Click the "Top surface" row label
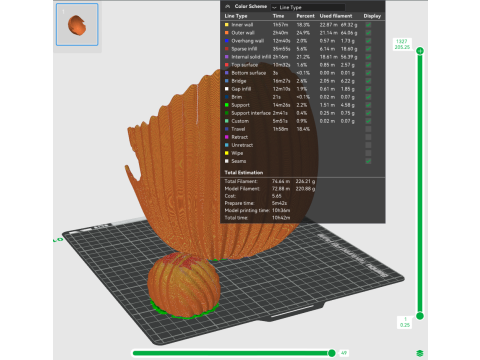The image size is (480, 360). tap(245, 65)
